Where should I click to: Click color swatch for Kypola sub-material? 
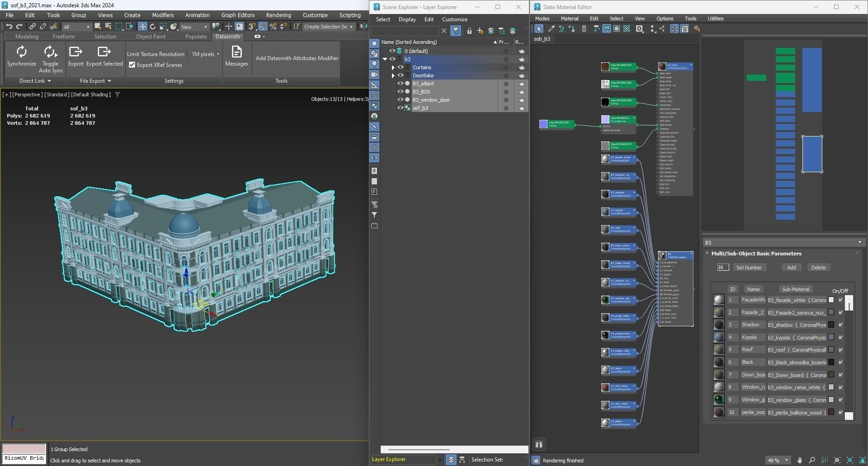831,337
